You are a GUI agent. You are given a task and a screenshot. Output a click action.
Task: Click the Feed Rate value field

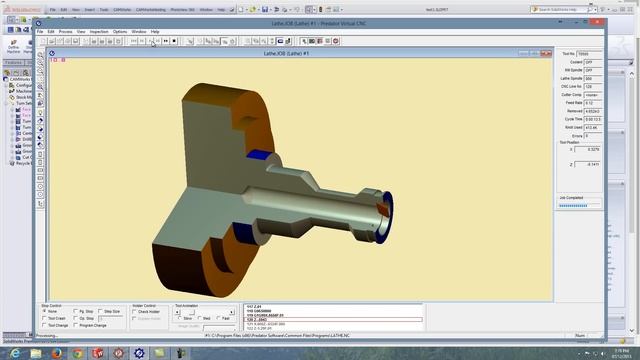tap(593, 103)
